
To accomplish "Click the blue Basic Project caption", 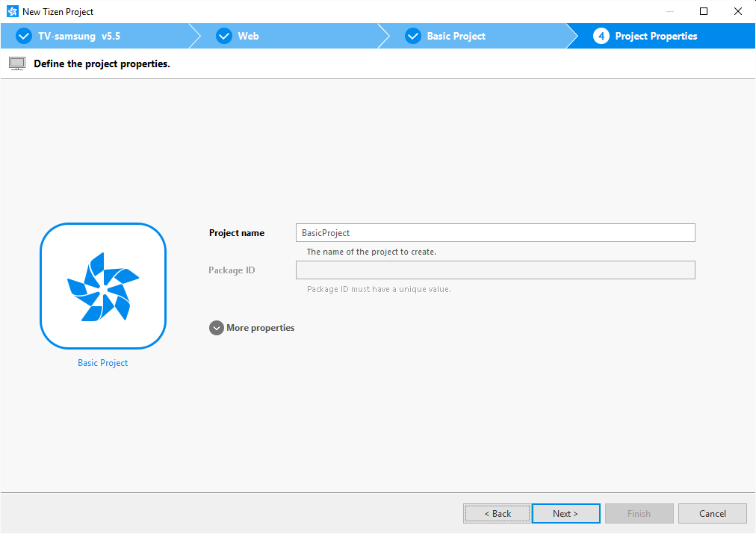I will click(x=103, y=363).
